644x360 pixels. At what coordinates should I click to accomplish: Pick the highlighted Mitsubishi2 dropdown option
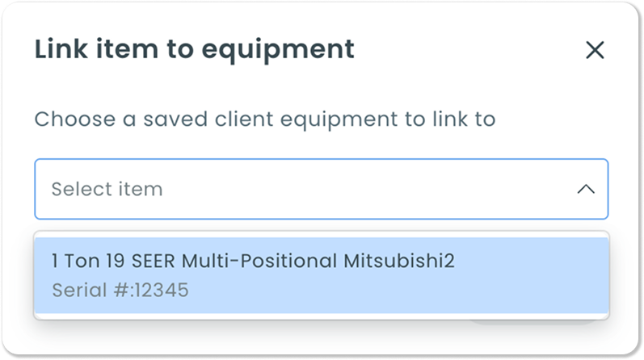click(x=321, y=275)
